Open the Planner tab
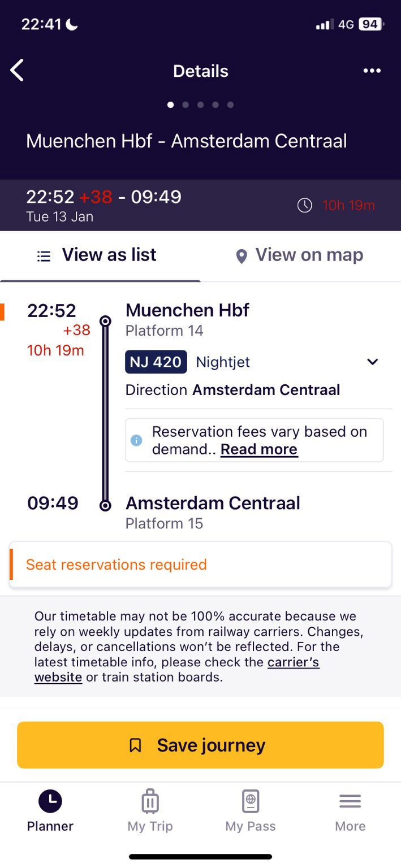Screen dimensions: 401x868 [50, 811]
